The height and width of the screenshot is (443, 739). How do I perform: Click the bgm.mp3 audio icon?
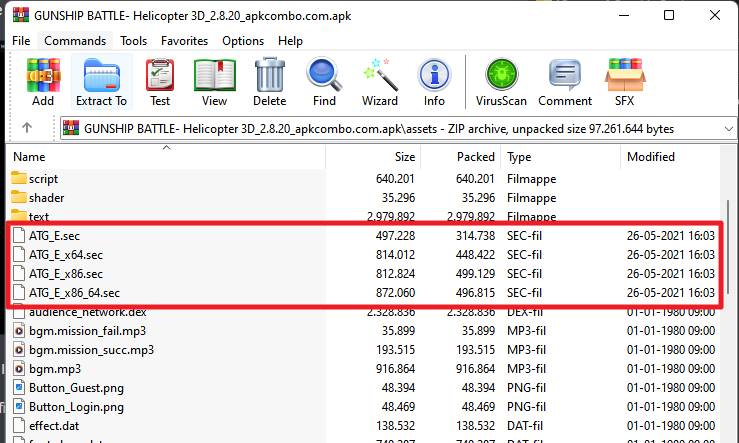[x=19, y=369]
